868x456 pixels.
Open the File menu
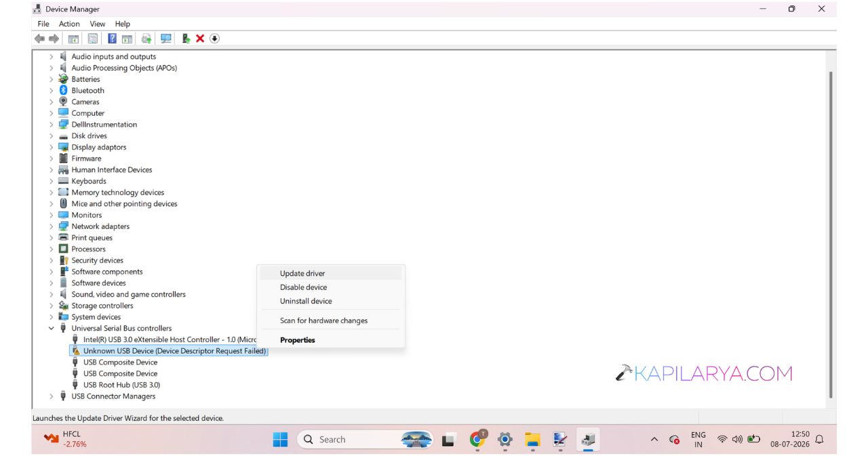tap(43, 24)
